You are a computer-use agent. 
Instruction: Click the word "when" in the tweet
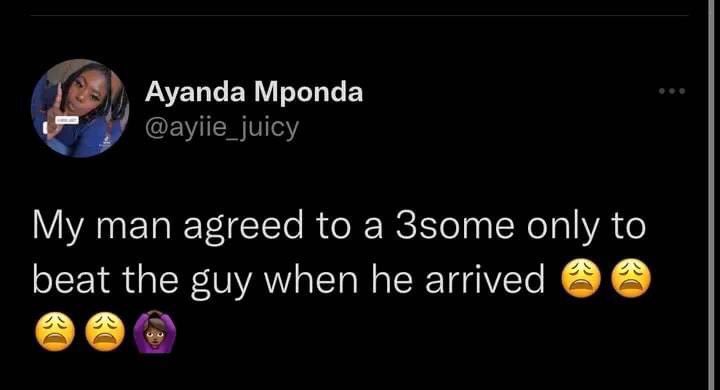311,280
